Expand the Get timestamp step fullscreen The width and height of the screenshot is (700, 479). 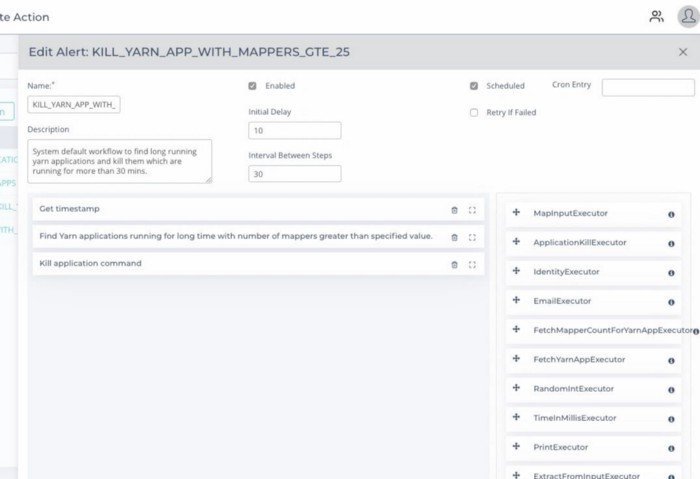472,210
